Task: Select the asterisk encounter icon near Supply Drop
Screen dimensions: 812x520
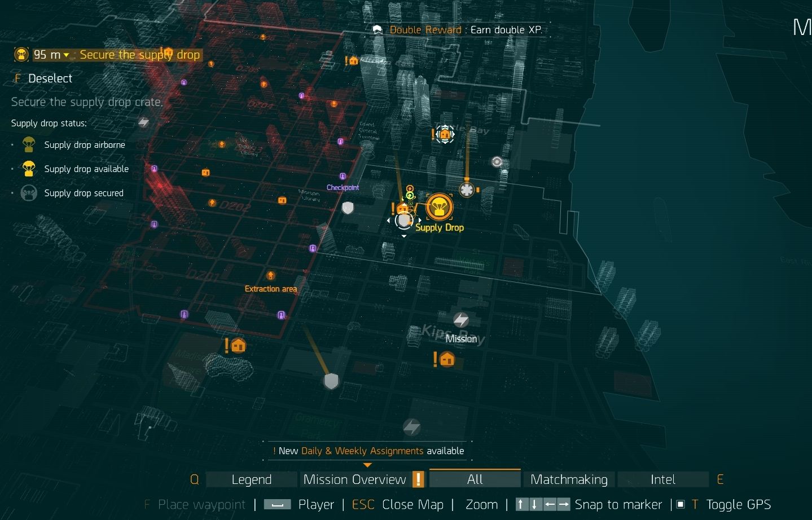Action: coord(467,190)
